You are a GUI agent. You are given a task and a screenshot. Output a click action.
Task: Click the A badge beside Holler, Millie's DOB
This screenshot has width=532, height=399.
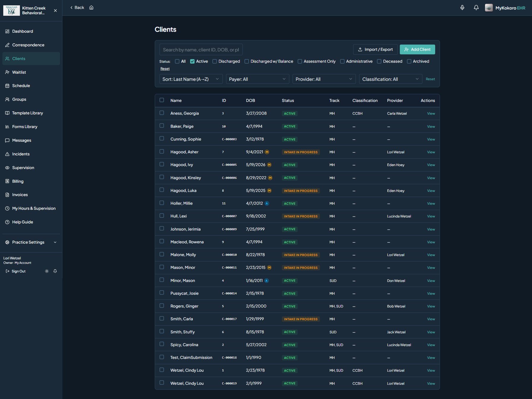coord(267,204)
